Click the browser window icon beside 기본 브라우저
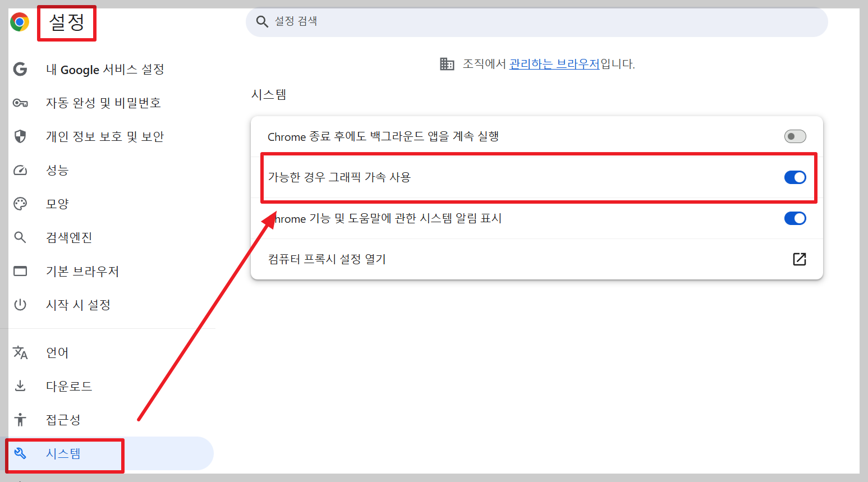 coord(20,271)
